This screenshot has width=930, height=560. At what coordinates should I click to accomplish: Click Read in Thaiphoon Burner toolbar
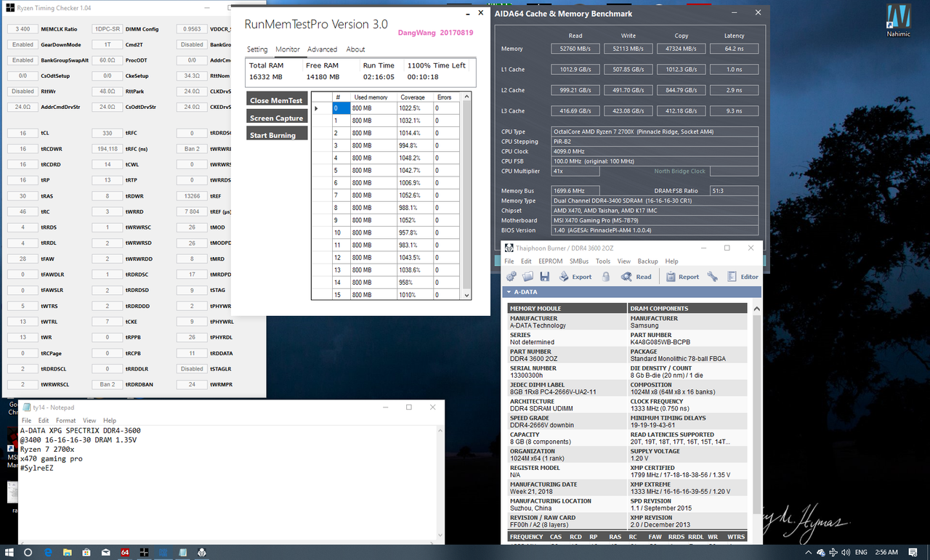click(636, 277)
